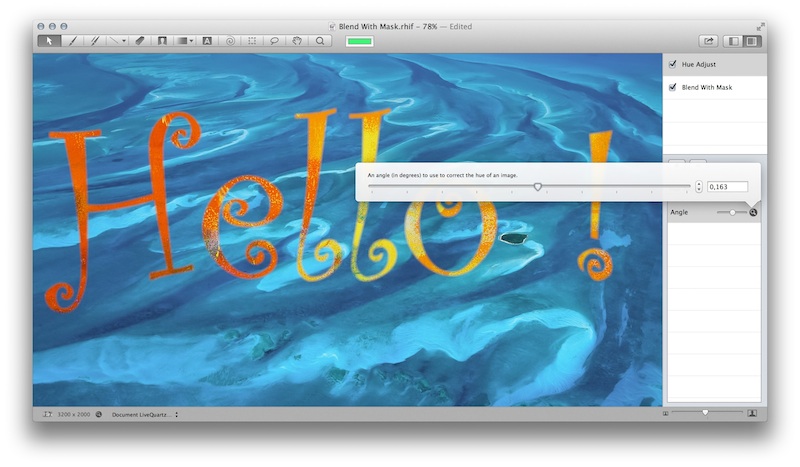Click the angle value field showing 0,163

(727, 187)
